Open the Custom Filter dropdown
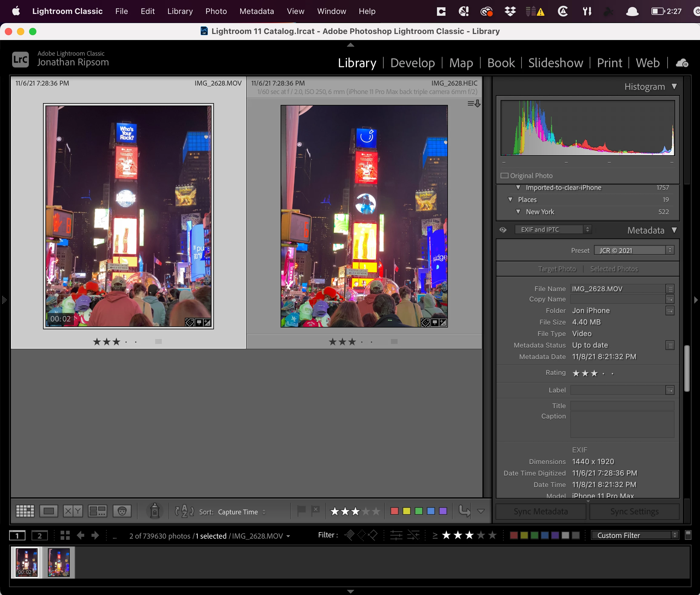 (x=634, y=535)
